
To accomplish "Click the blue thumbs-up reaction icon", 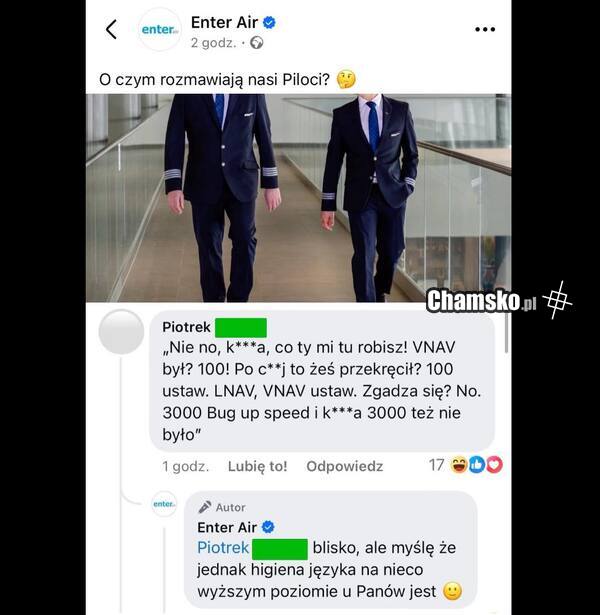I will [x=477, y=465].
